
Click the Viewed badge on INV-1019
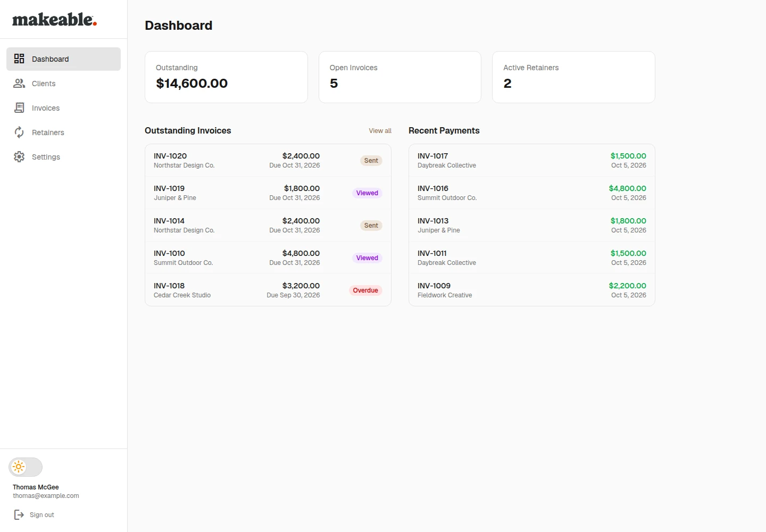pyautogui.click(x=367, y=193)
